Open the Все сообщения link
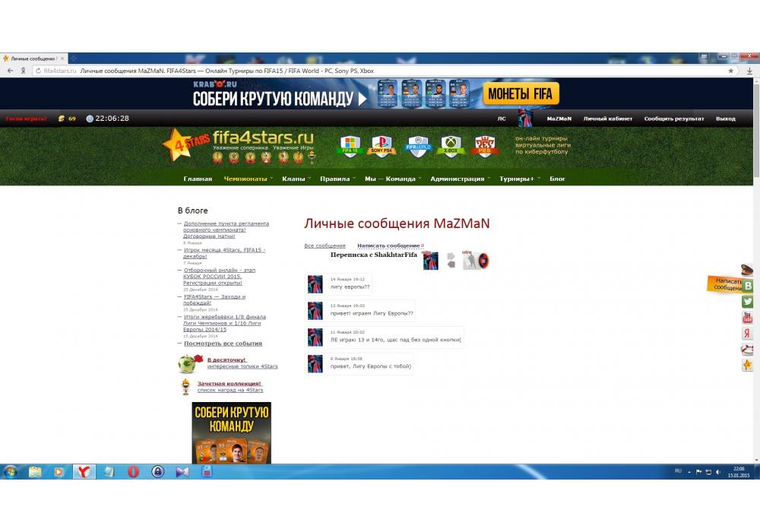Screen dimensions: 760x532 coord(325,245)
